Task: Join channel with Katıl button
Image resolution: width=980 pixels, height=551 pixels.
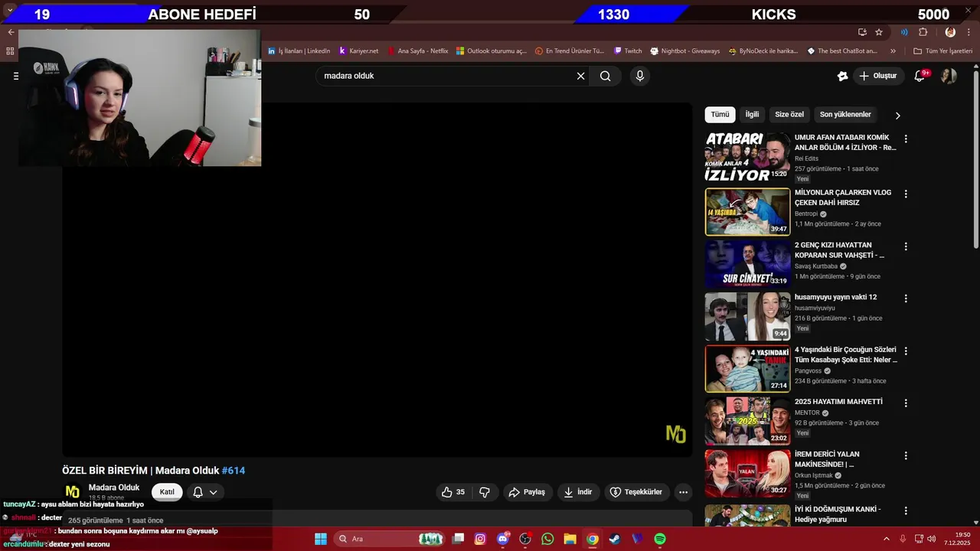Action: tap(167, 492)
